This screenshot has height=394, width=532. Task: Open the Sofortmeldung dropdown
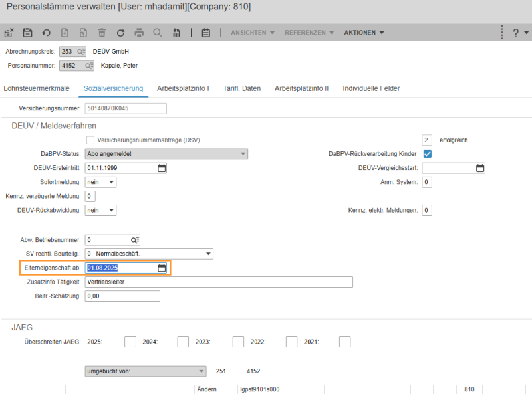(100, 182)
